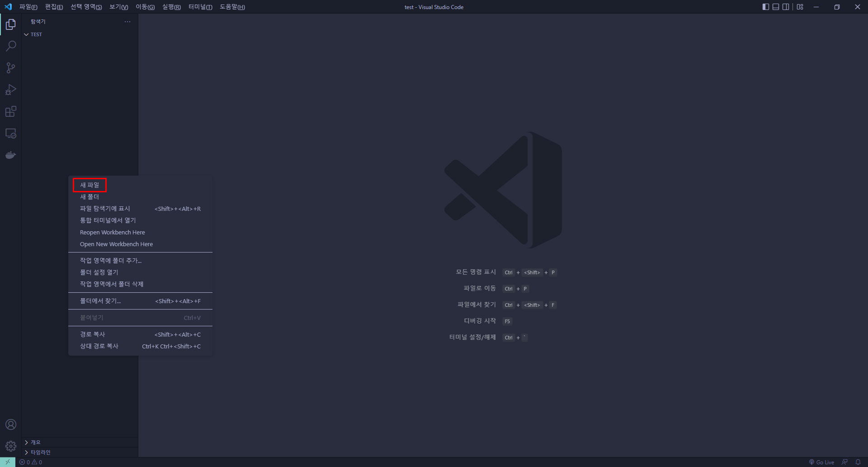Image resolution: width=868 pixels, height=467 pixels.
Task: Click the VS Code logo in title bar
Action: coord(8,7)
